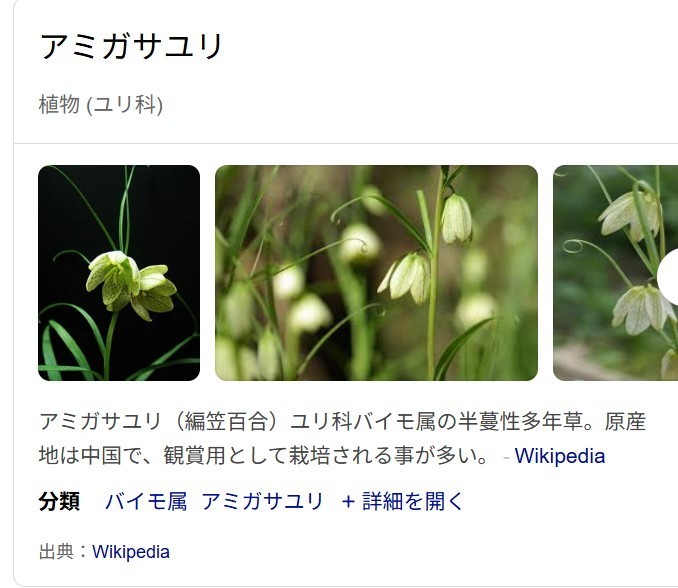Open the first flower image on black background
This screenshot has width=678, height=588.
pyautogui.click(x=119, y=273)
